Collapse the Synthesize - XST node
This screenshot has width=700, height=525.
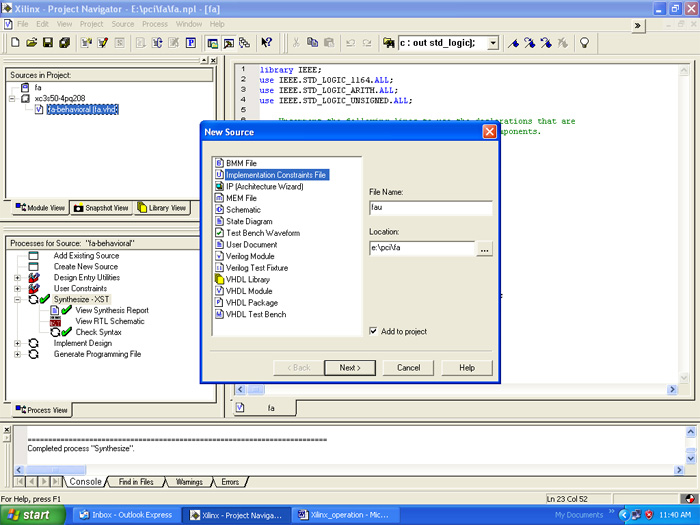[x=17, y=300]
